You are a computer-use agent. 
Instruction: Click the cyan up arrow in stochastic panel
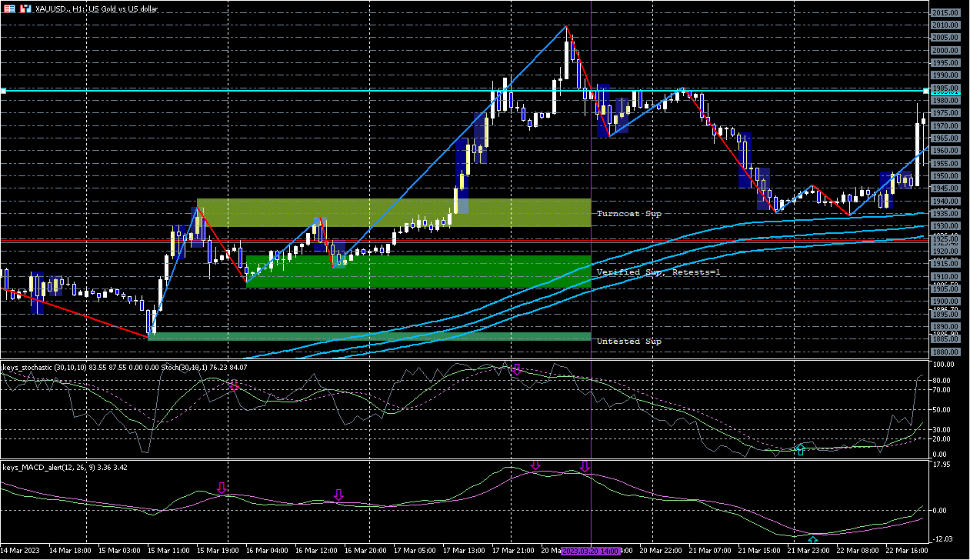(x=801, y=448)
